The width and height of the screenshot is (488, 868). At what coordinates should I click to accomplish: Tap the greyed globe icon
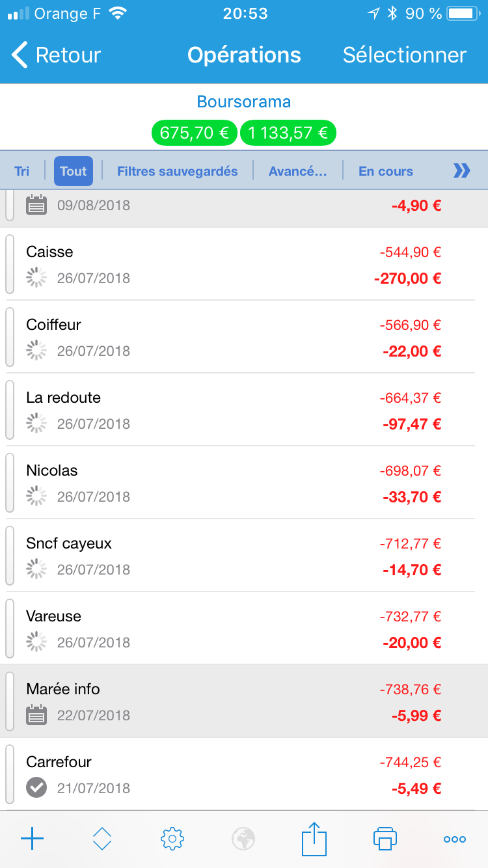point(243,839)
